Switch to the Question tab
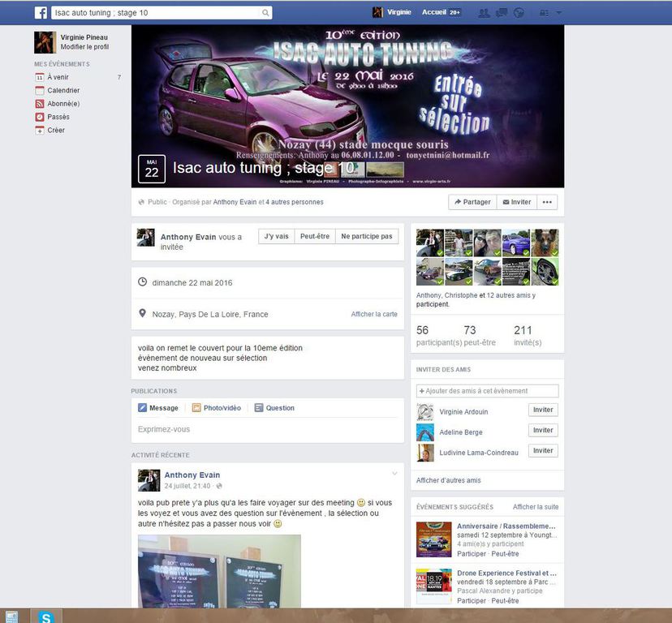This screenshot has height=623, width=672. 274,408
